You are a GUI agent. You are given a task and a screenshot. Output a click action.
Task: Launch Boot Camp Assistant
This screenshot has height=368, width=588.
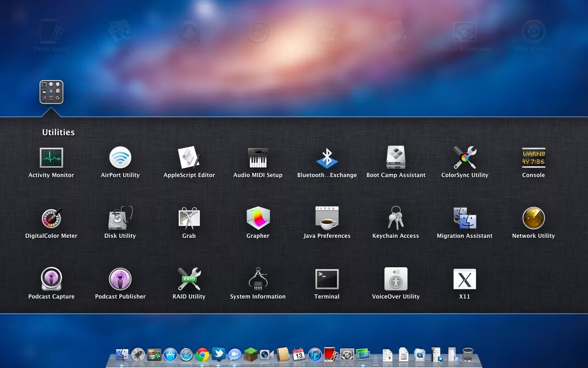[396, 158]
